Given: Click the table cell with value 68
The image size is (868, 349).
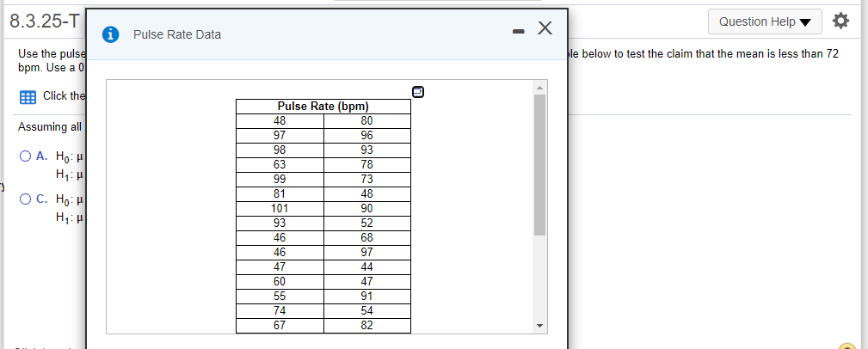Looking at the screenshot, I should click(367, 238).
